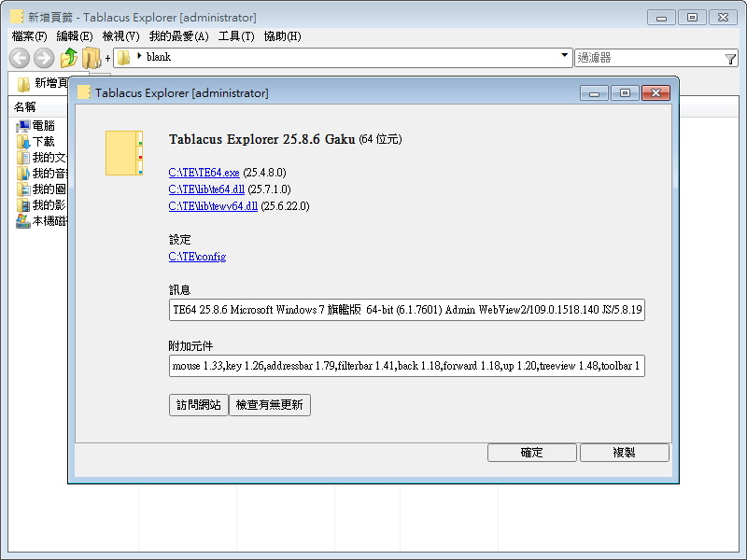Screen dimensions: 747x560
Task: Click the Back navigation arrow icon
Action: 20,58
